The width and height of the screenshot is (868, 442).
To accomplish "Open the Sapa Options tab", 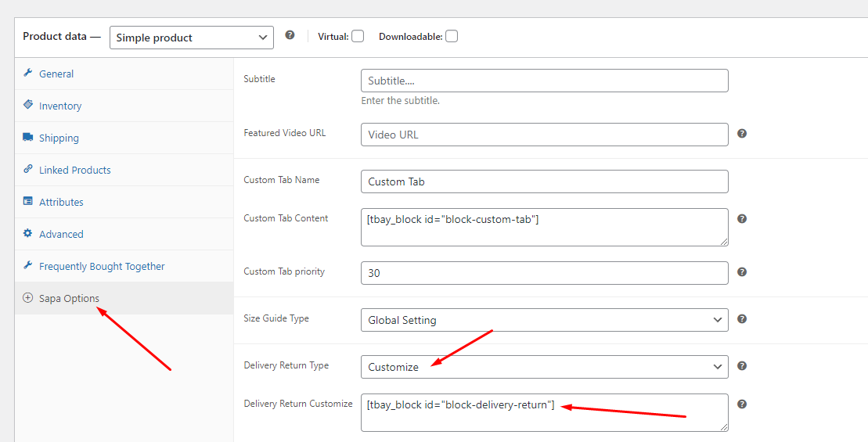I will point(69,298).
